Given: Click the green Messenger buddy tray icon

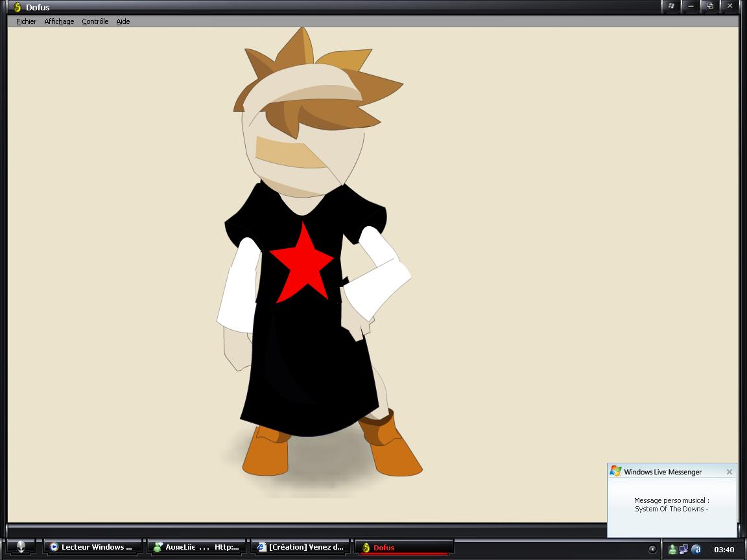Looking at the screenshot, I should pos(672,550).
